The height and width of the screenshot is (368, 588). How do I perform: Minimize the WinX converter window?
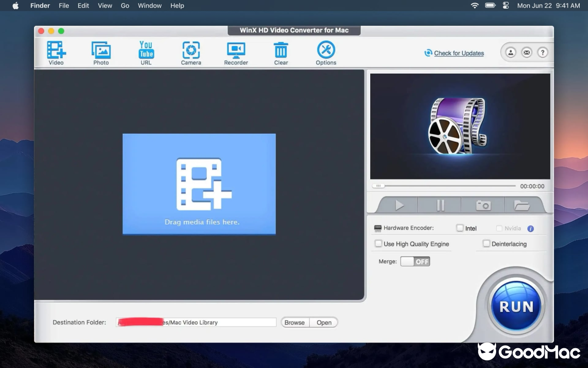pyautogui.click(x=51, y=31)
